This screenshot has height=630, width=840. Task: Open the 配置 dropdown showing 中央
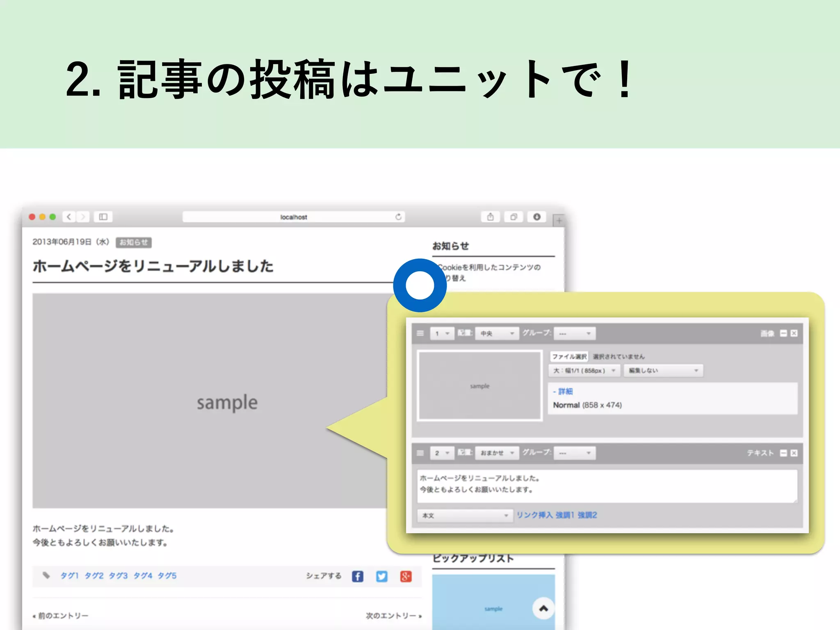[497, 333]
